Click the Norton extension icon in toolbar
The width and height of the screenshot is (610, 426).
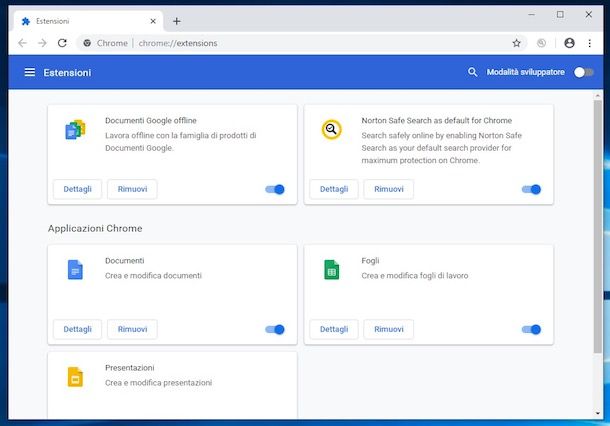click(541, 43)
